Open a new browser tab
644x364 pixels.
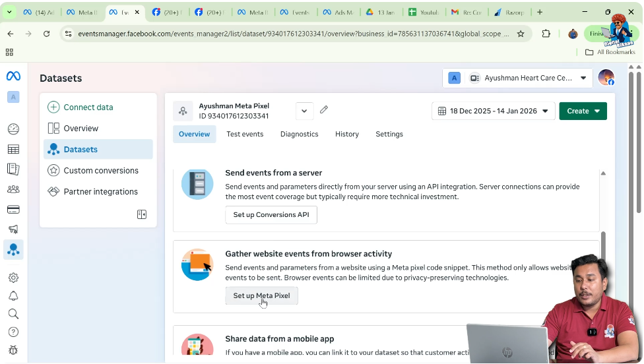pos(540,13)
